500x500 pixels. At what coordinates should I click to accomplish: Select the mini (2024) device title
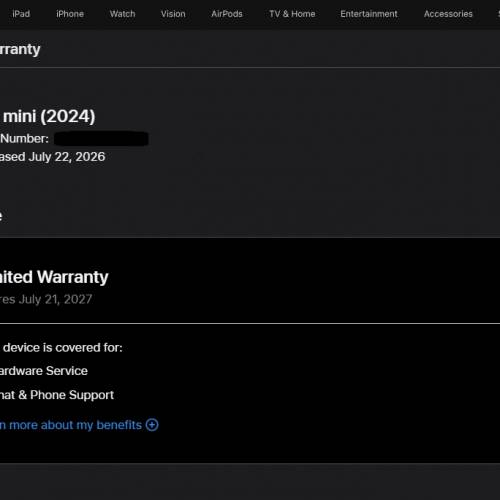(x=48, y=117)
